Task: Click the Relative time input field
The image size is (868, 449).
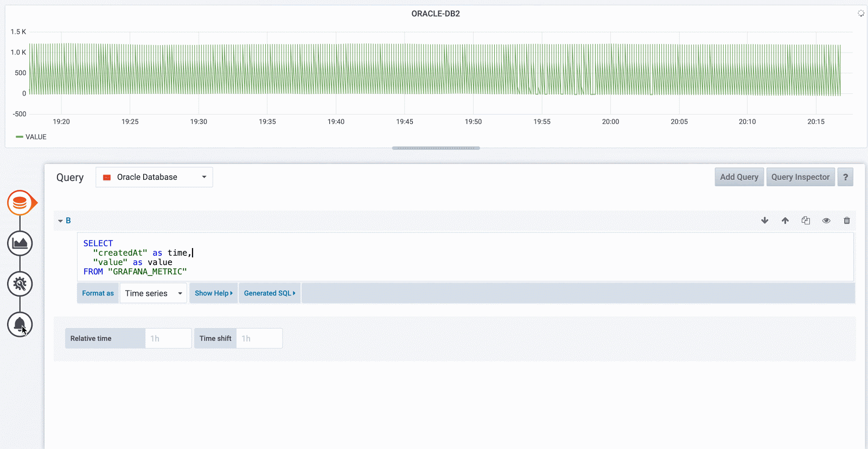Action: 168,338
